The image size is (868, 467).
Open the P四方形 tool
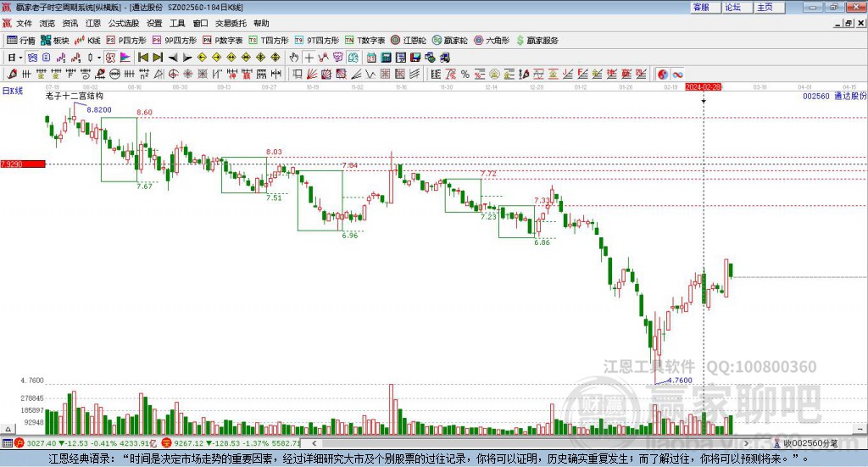coord(126,41)
